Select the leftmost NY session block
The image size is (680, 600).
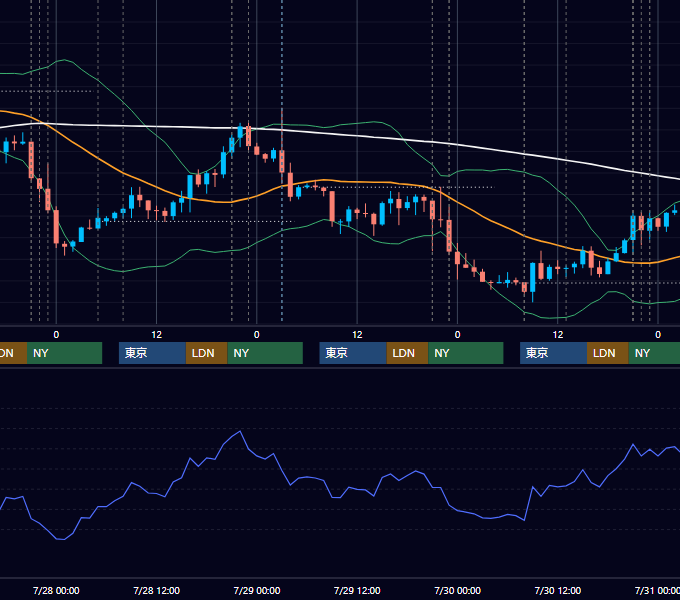pos(65,353)
